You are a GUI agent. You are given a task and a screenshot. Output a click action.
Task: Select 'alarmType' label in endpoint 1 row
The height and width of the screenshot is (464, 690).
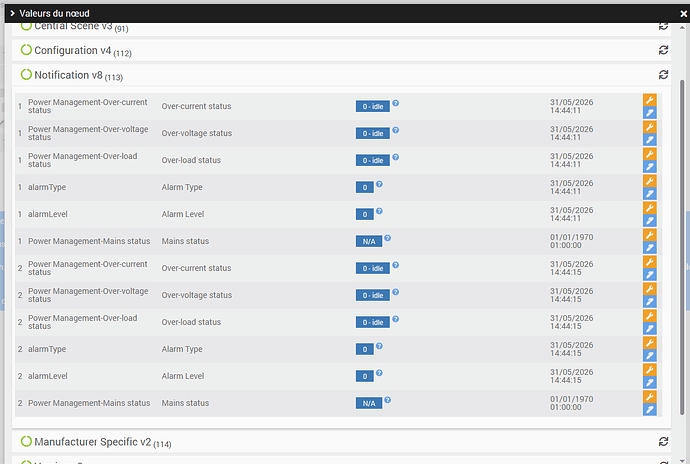coord(47,187)
